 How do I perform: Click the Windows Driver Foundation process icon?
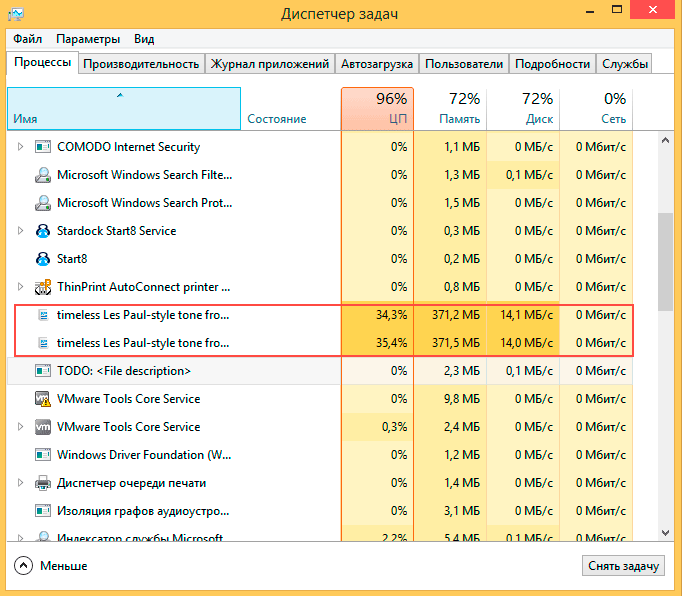[43, 455]
